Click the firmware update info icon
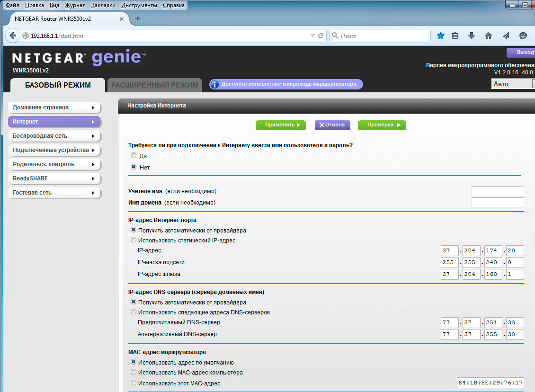The width and height of the screenshot is (535, 392). pos(214,84)
